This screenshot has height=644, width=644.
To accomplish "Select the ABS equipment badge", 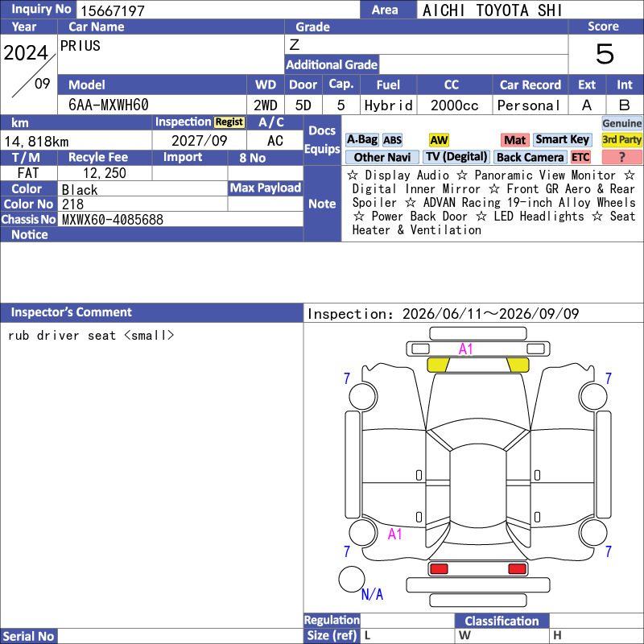I will pos(392,140).
